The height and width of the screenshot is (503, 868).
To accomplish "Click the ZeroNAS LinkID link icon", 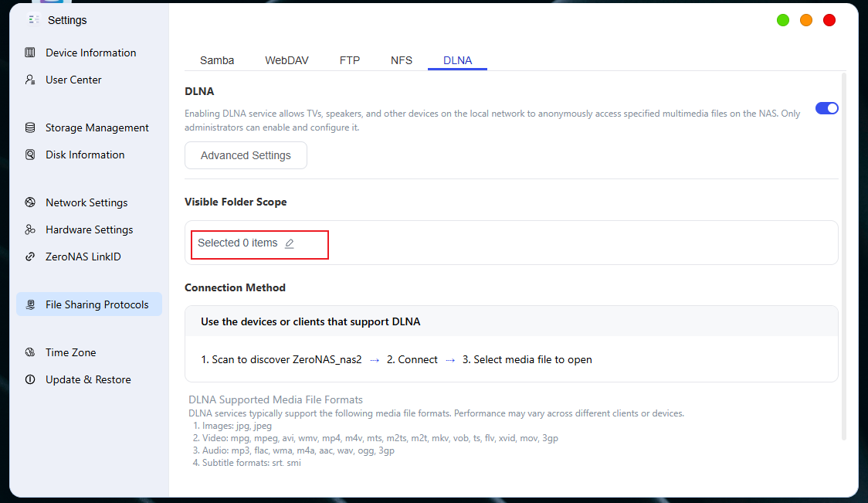I will (30, 257).
